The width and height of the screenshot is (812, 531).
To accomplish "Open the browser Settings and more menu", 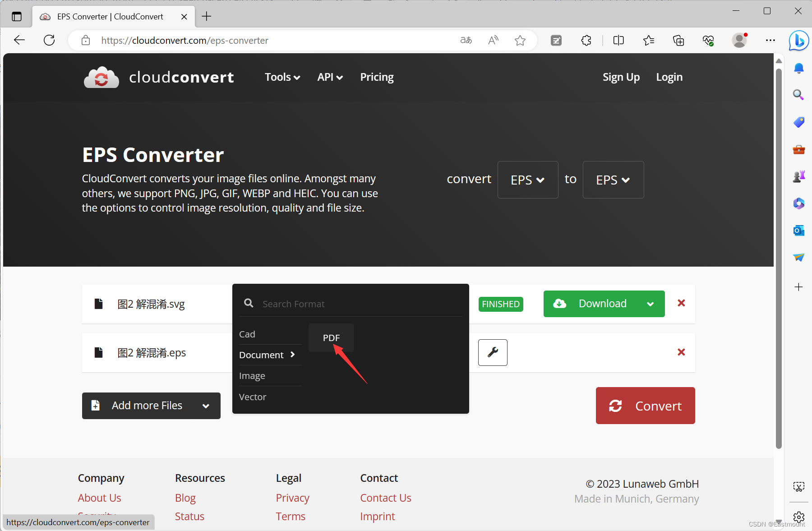I will coord(770,41).
